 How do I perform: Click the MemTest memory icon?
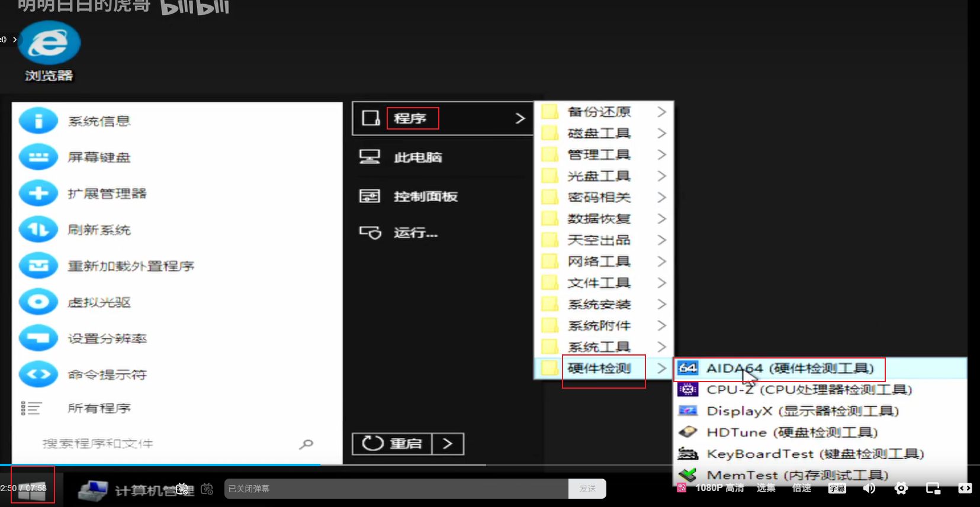click(688, 475)
